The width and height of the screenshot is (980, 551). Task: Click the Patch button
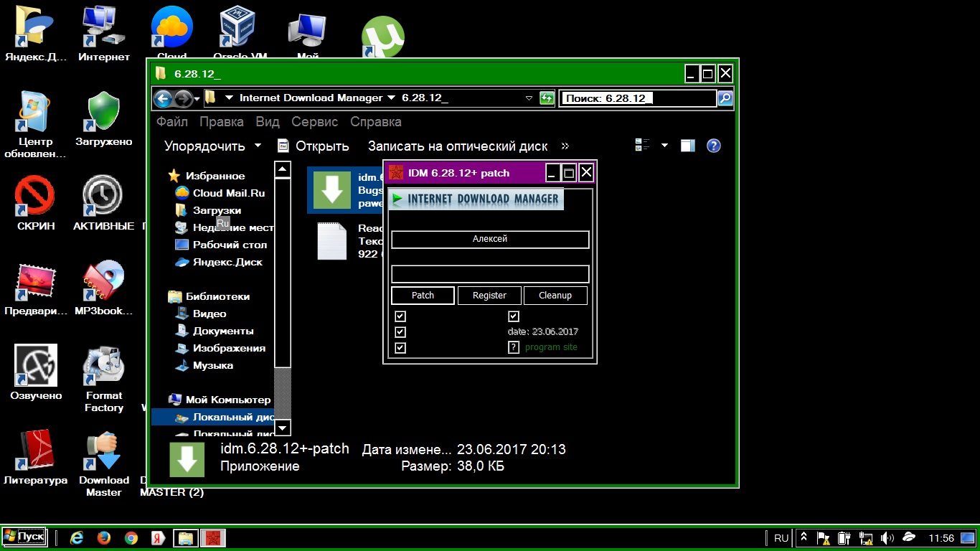pos(423,296)
